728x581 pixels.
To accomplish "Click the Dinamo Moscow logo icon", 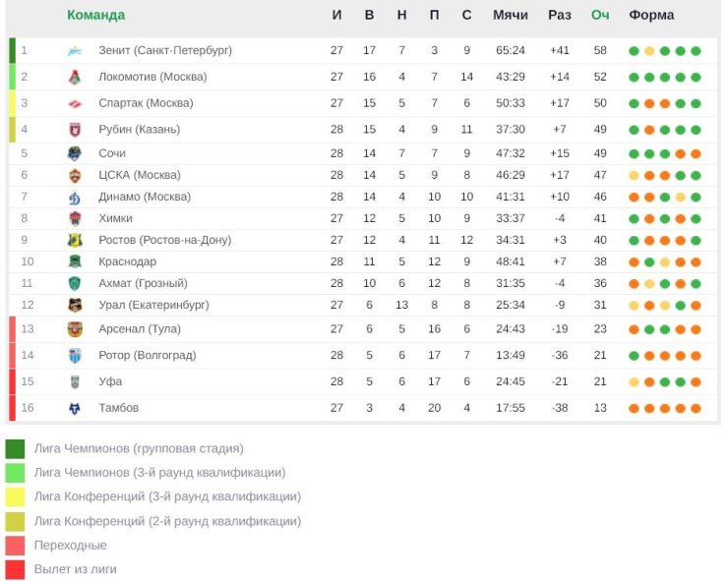I will pos(75,198).
